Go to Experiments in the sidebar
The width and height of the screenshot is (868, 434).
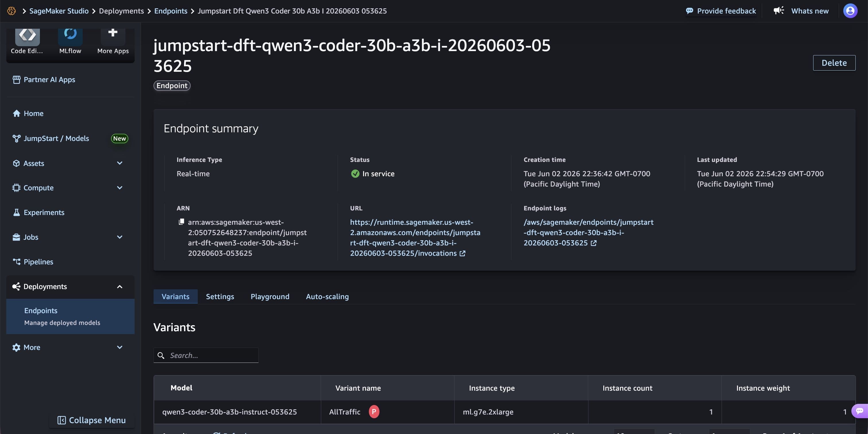click(x=44, y=212)
